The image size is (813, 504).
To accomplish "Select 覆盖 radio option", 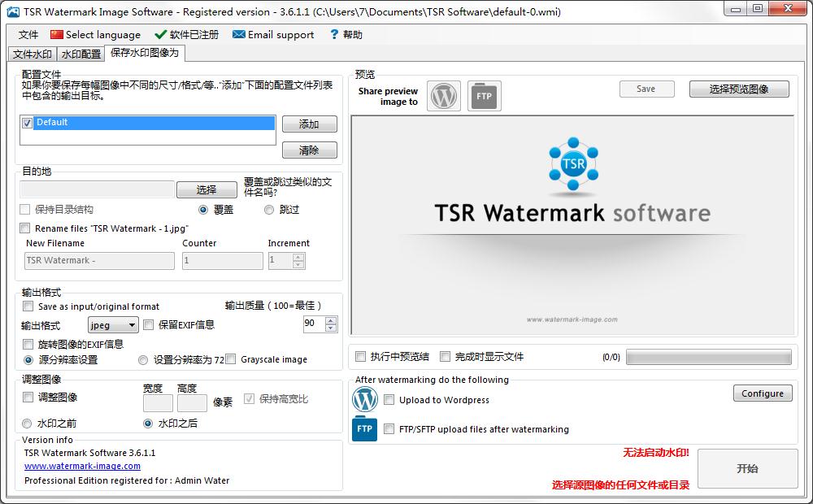I will point(203,210).
